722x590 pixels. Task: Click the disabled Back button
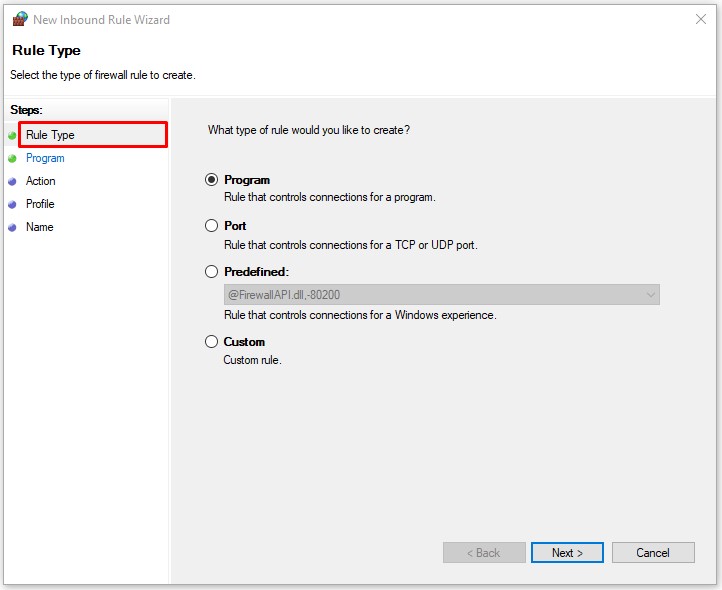484,553
